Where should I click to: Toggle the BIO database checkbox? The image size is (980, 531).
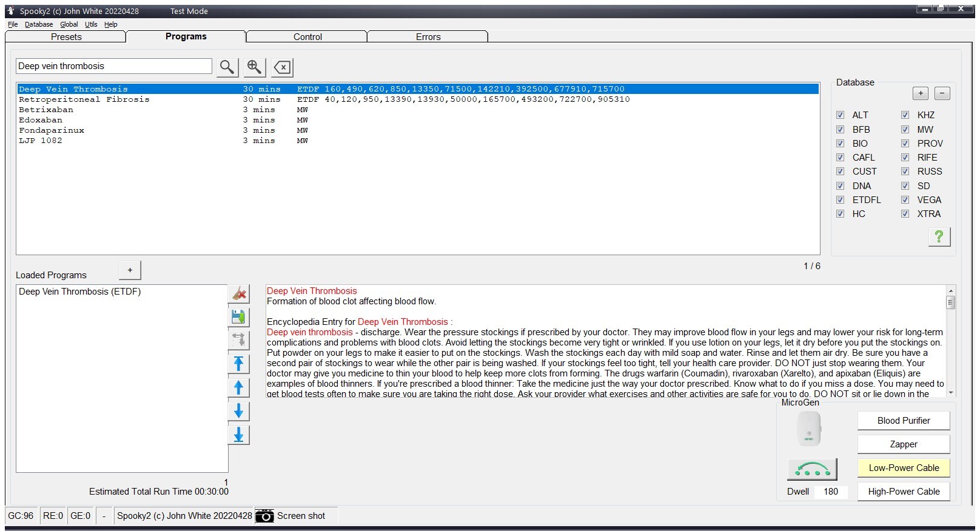tap(840, 144)
